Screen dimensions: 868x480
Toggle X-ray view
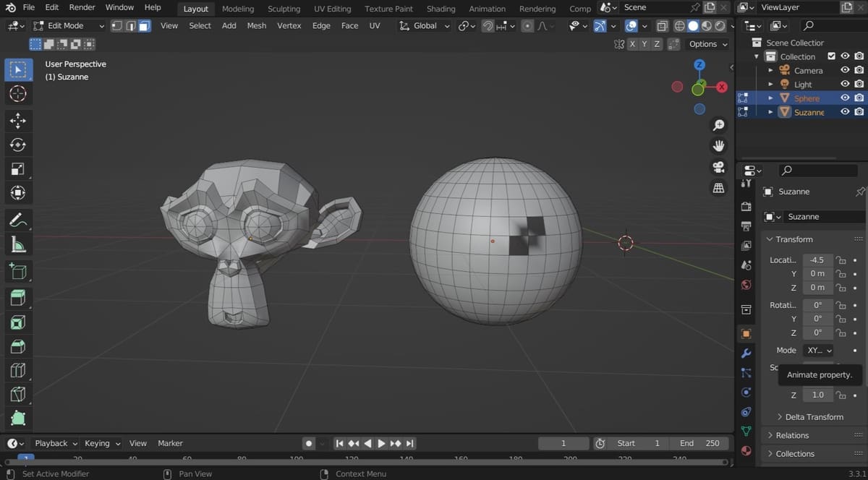tap(662, 26)
